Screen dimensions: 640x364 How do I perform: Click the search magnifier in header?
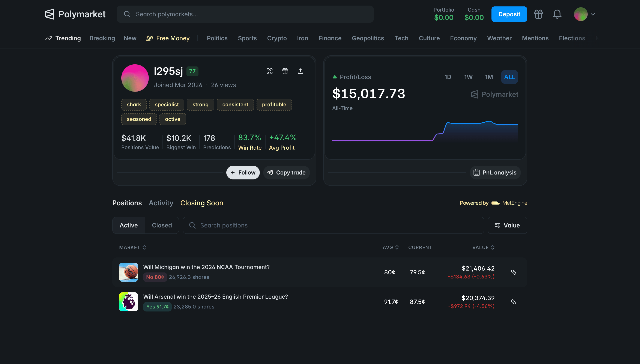click(x=127, y=14)
